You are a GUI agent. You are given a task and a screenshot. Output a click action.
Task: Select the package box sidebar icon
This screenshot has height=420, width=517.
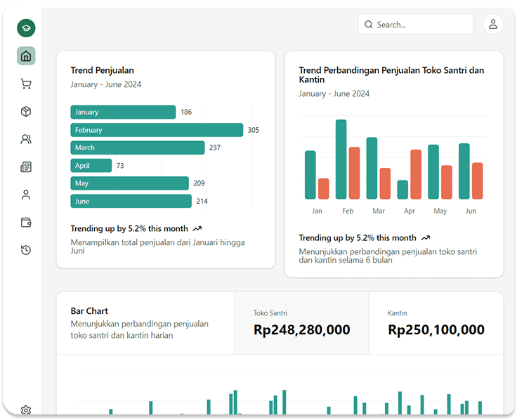click(x=26, y=112)
